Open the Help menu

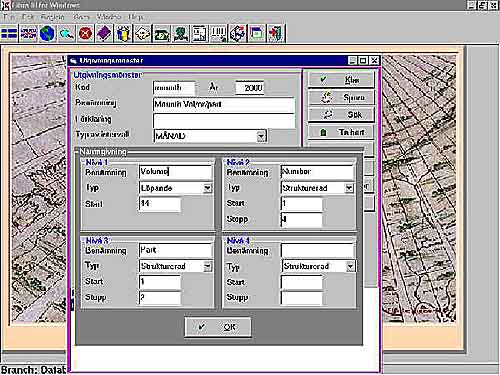click(136, 17)
